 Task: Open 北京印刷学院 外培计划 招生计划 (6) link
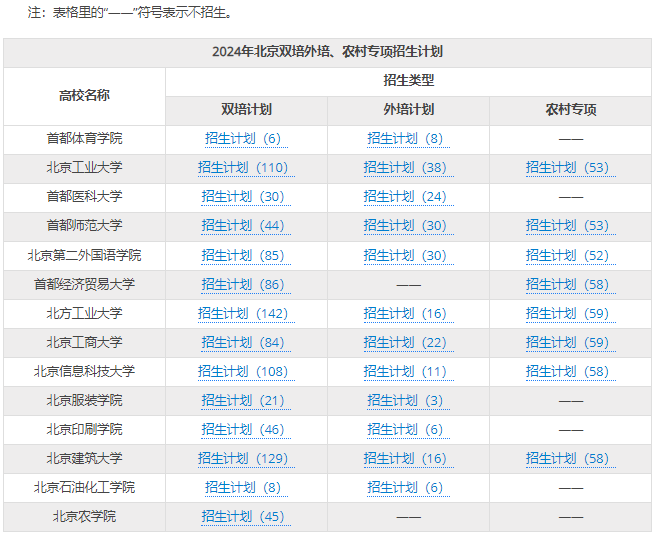click(408, 430)
